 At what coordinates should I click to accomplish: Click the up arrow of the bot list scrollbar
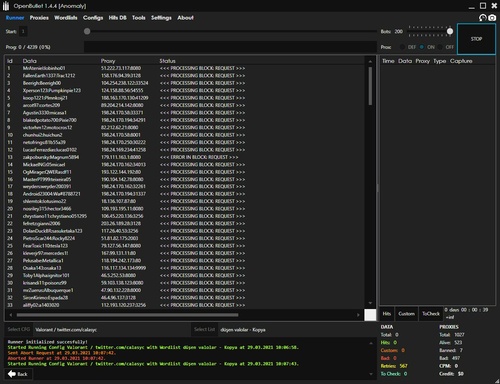[x=370, y=62]
